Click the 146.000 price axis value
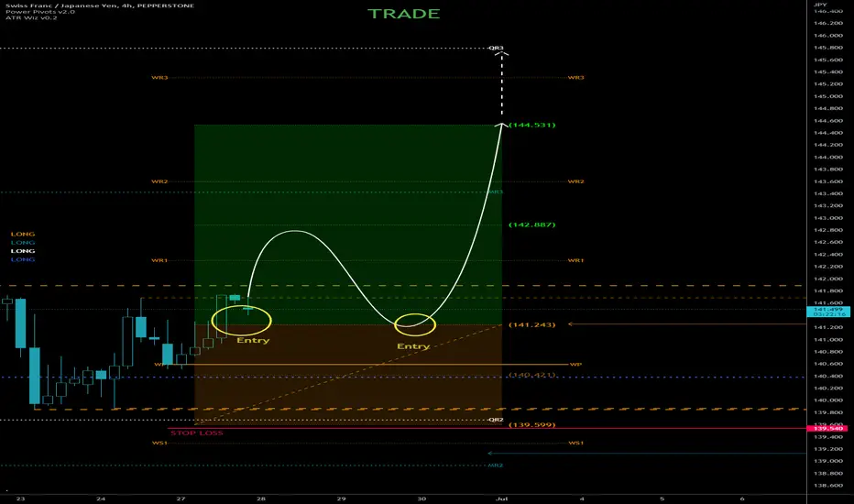 pyautogui.click(x=827, y=36)
